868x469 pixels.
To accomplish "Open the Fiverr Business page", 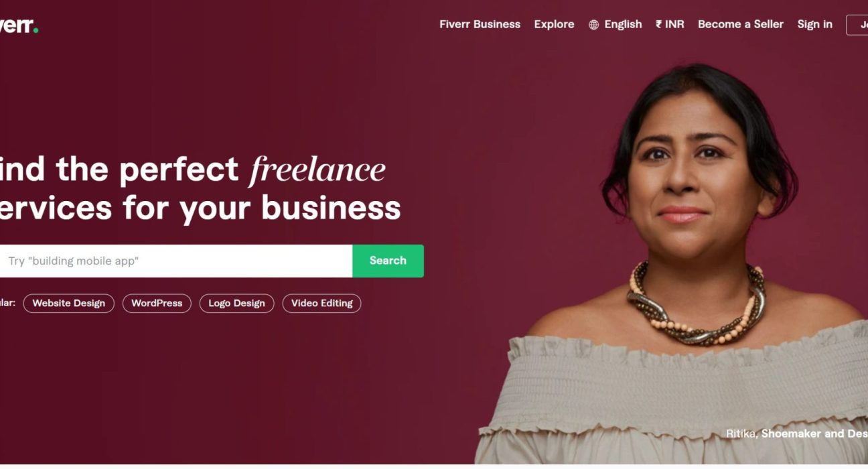I will (x=480, y=24).
